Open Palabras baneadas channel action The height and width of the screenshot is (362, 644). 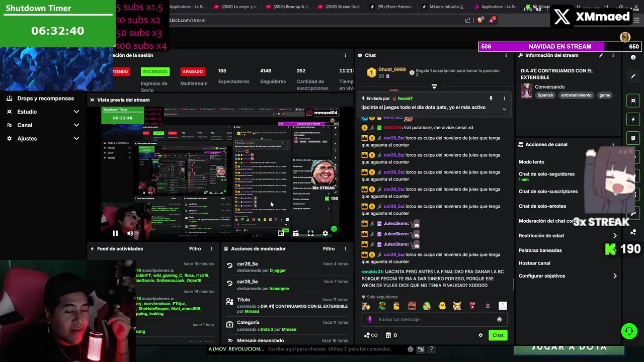[540, 250]
